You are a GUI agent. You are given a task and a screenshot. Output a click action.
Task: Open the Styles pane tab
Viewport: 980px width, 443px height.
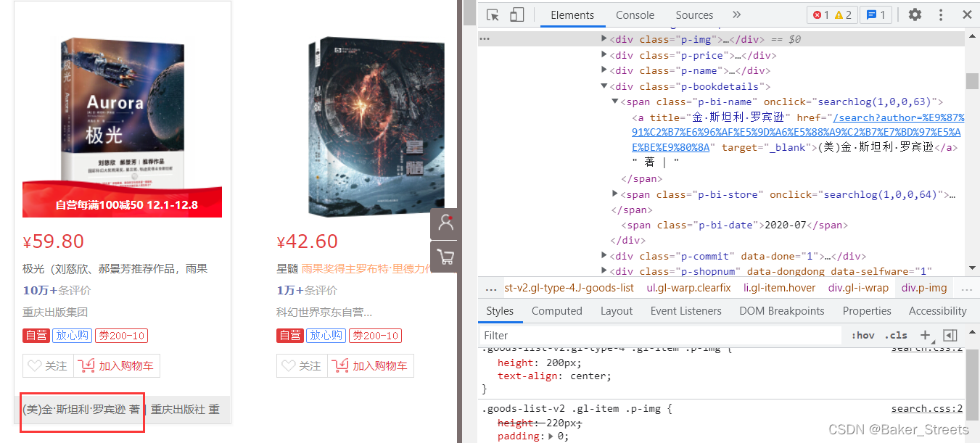click(500, 311)
